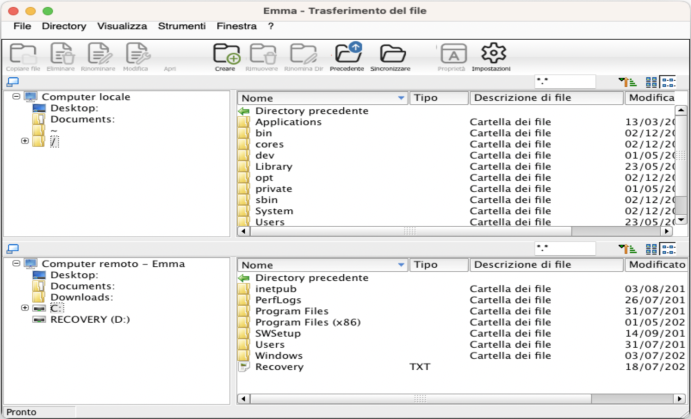
Task: Select Program Files (x86) folder in remote list
Action: pyautogui.click(x=307, y=322)
